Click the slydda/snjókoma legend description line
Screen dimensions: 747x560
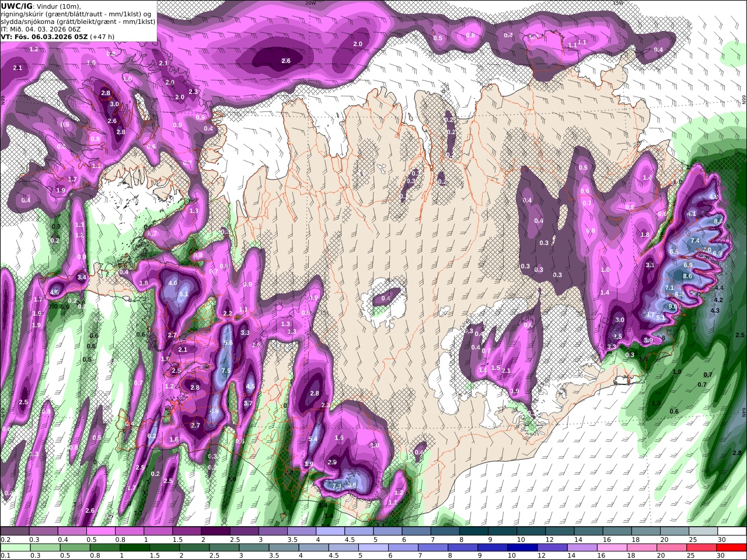click(x=78, y=22)
